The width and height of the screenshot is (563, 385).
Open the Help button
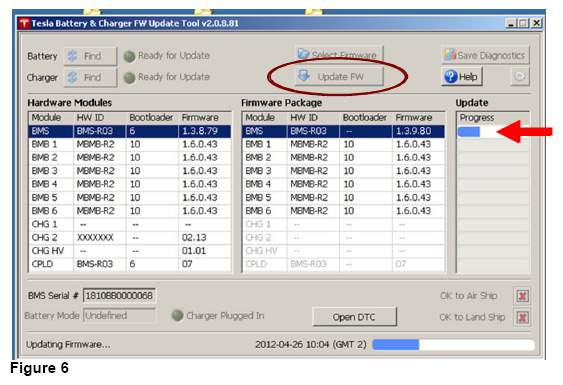point(461,76)
